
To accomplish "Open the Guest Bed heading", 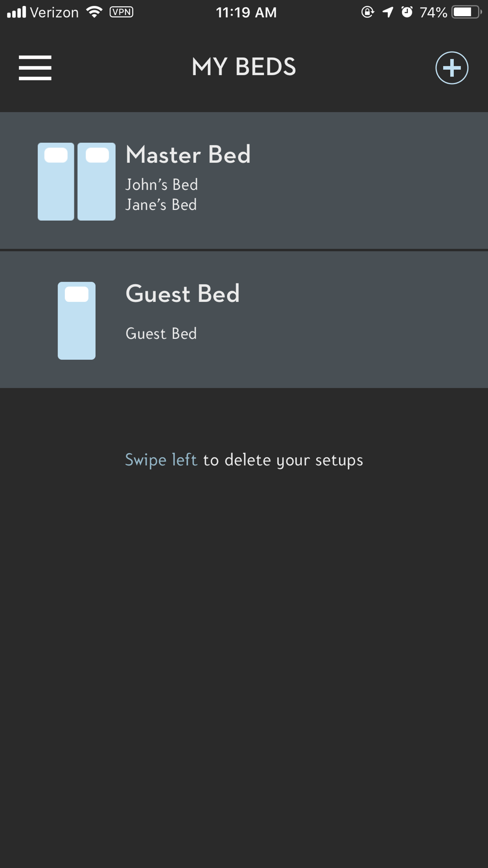I will [x=183, y=294].
